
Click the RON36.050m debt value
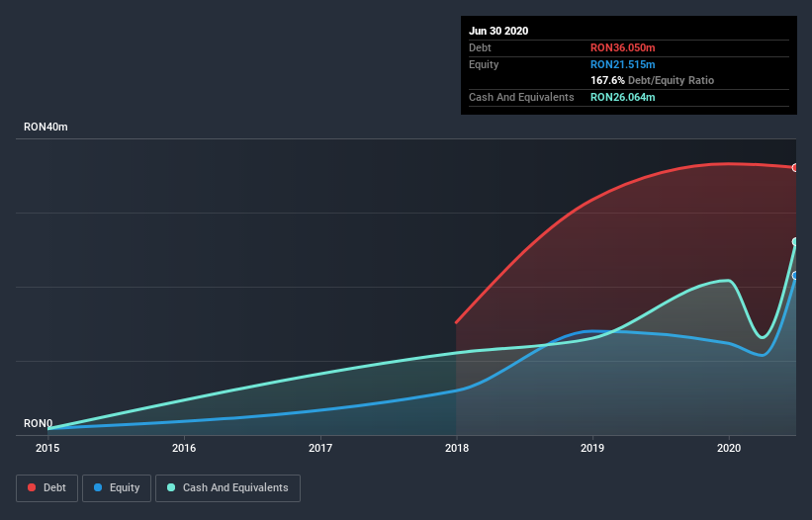pos(622,47)
